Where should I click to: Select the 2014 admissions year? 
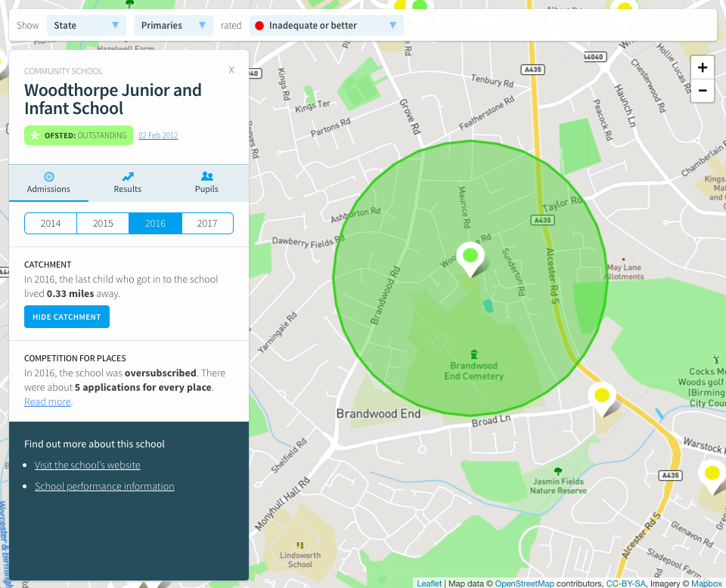(x=51, y=224)
